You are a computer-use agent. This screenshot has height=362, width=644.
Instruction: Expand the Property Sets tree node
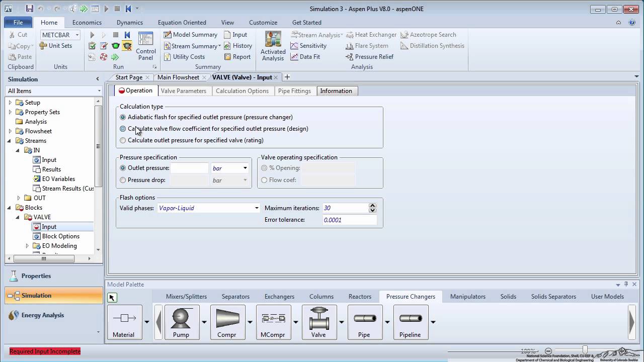click(10, 112)
